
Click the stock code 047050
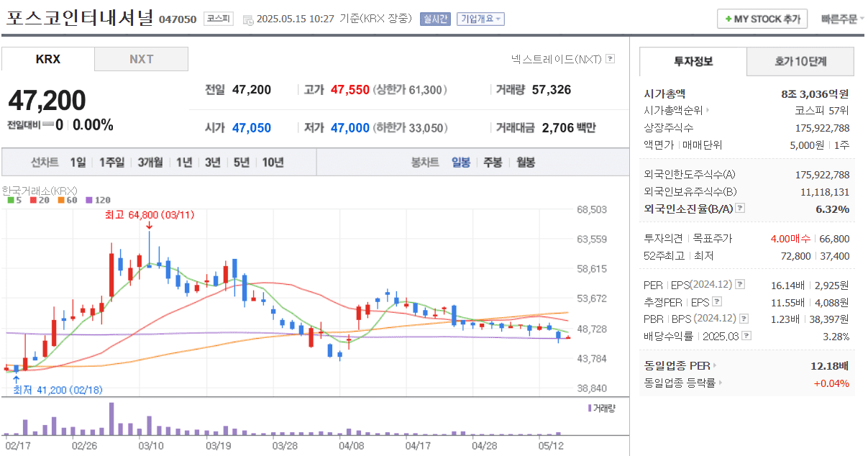178,19
